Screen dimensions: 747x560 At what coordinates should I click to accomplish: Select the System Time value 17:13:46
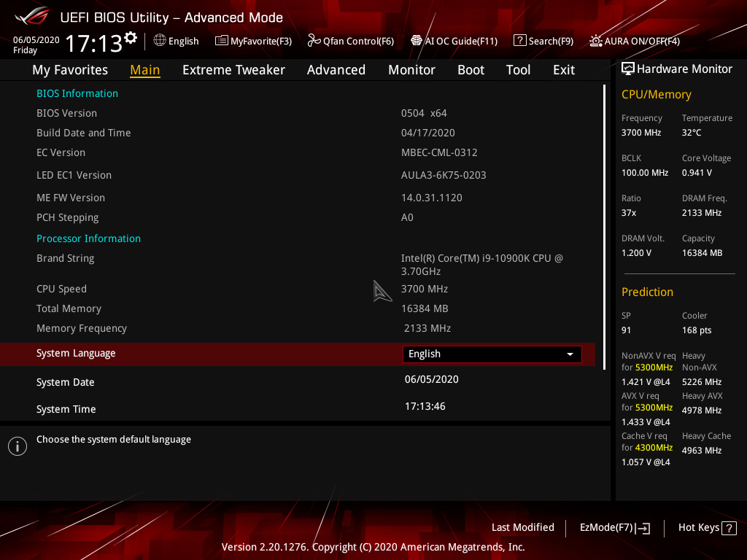point(425,406)
